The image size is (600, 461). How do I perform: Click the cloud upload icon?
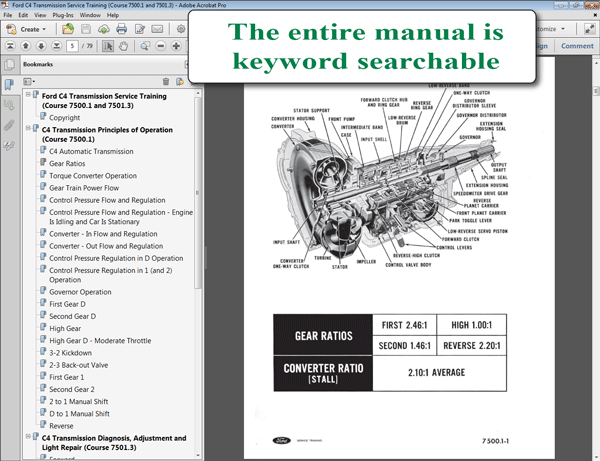(x=104, y=29)
